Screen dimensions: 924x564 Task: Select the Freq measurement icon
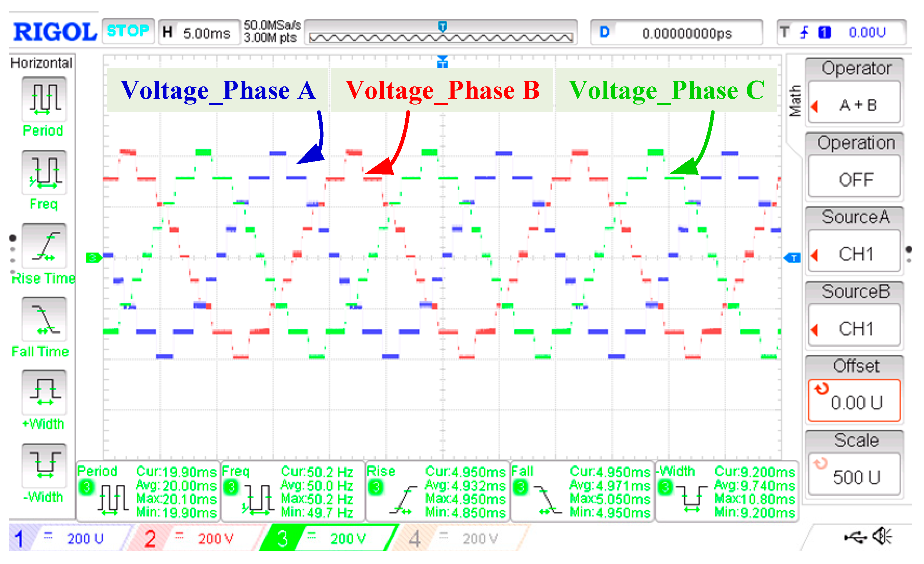pyautogui.click(x=44, y=172)
